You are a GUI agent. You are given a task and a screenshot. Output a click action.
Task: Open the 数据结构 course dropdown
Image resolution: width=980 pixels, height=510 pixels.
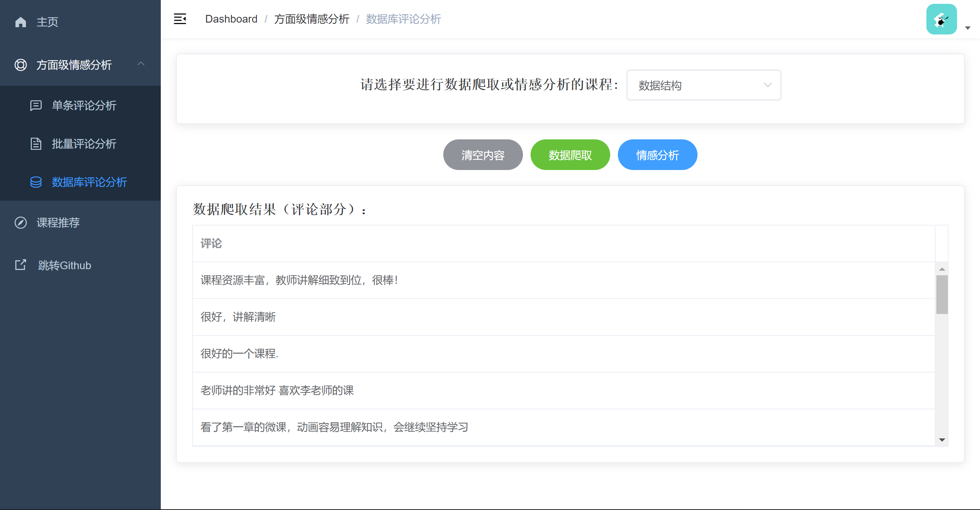pyautogui.click(x=704, y=85)
